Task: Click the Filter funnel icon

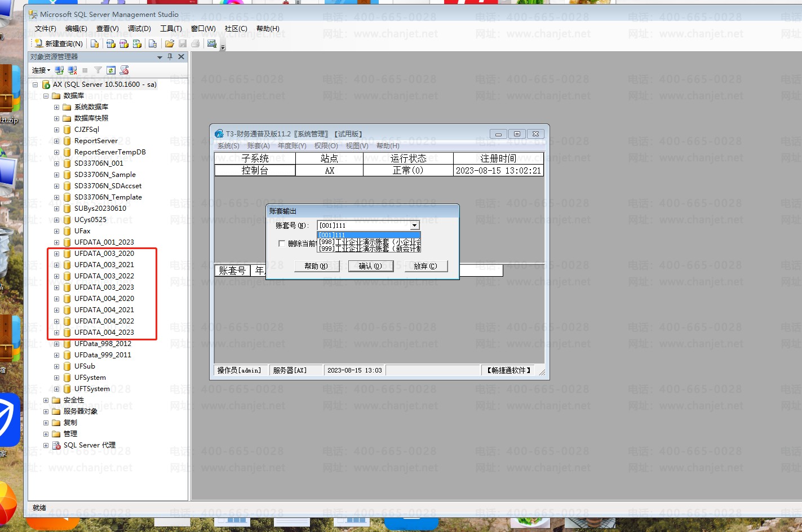Action: [98, 70]
